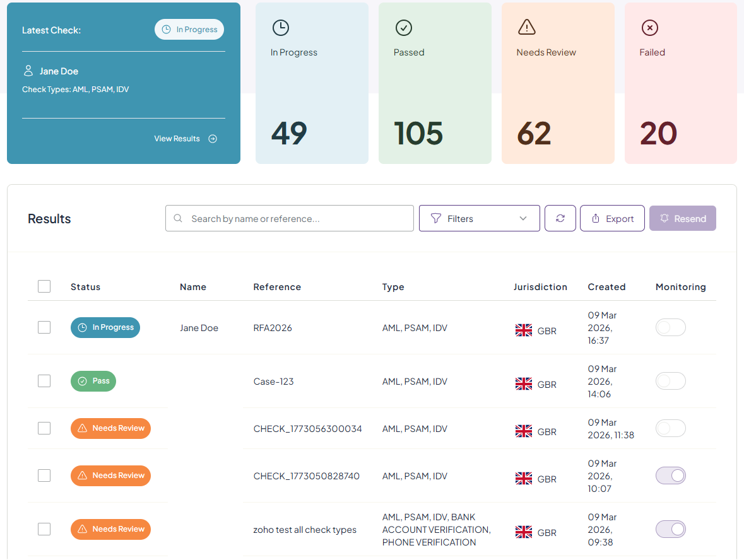Click the UK flag in RFA2026 row
Image resolution: width=744 pixels, height=560 pixels.
(523, 330)
